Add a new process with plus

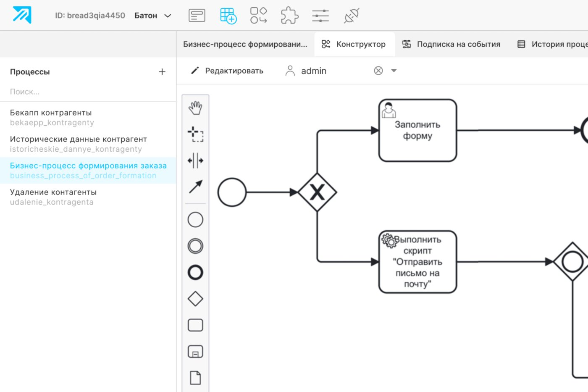pyautogui.click(x=162, y=72)
